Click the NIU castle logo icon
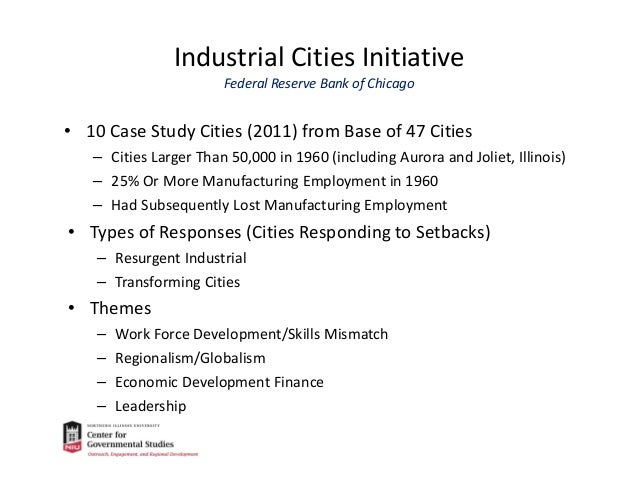 click(x=72, y=437)
